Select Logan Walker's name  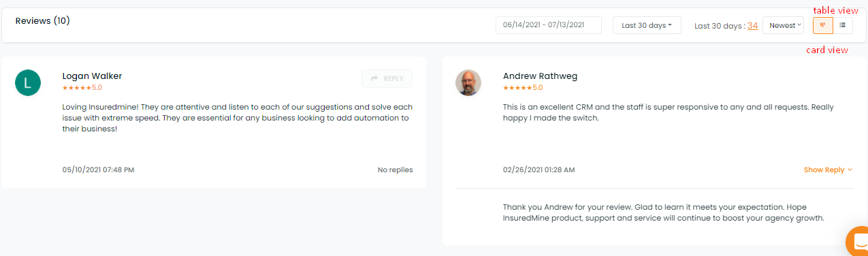tap(92, 76)
